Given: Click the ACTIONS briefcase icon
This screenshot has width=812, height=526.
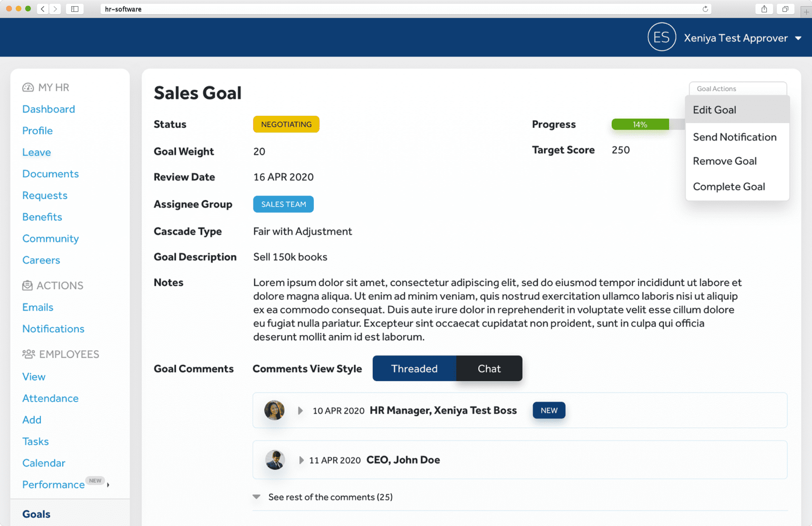Looking at the screenshot, I should coord(28,285).
